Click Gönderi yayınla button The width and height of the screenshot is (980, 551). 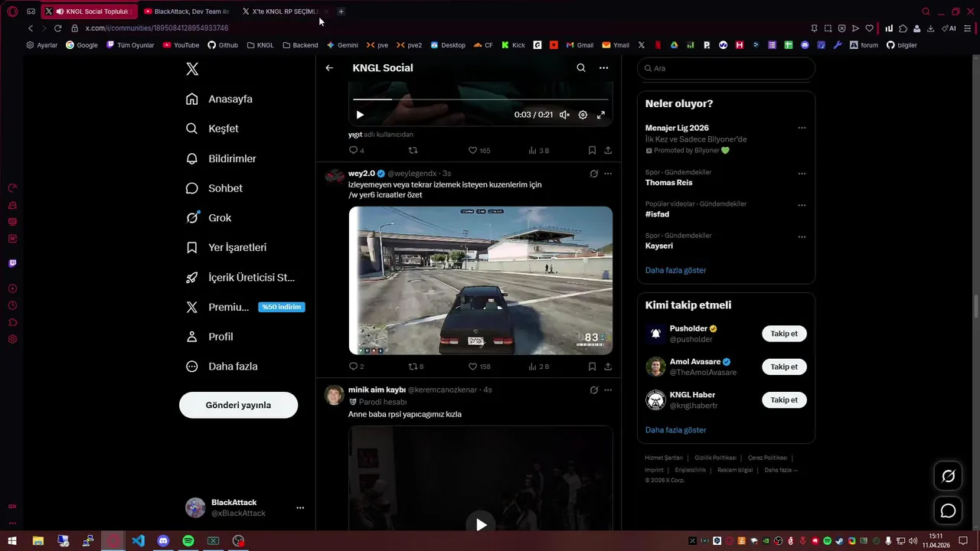(238, 405)
